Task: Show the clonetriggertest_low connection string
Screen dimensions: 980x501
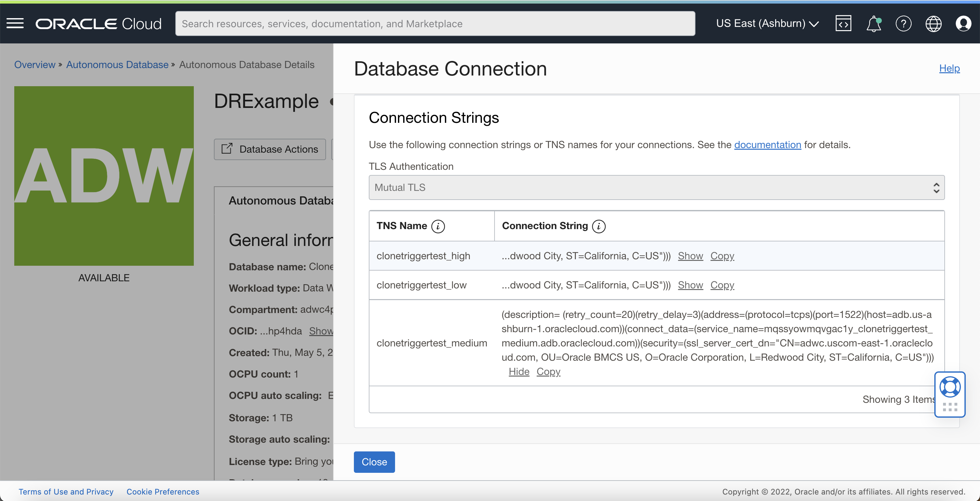Action: click(690, 285)
